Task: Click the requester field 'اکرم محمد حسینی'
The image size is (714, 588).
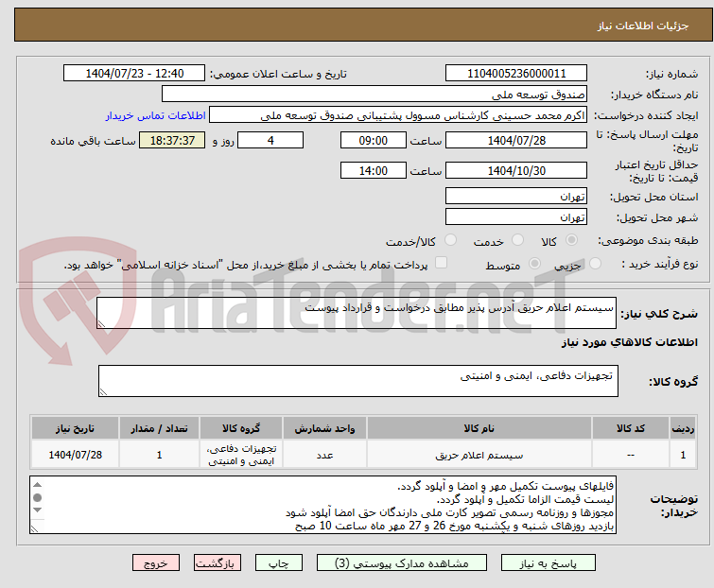Action: click(398, 115)
